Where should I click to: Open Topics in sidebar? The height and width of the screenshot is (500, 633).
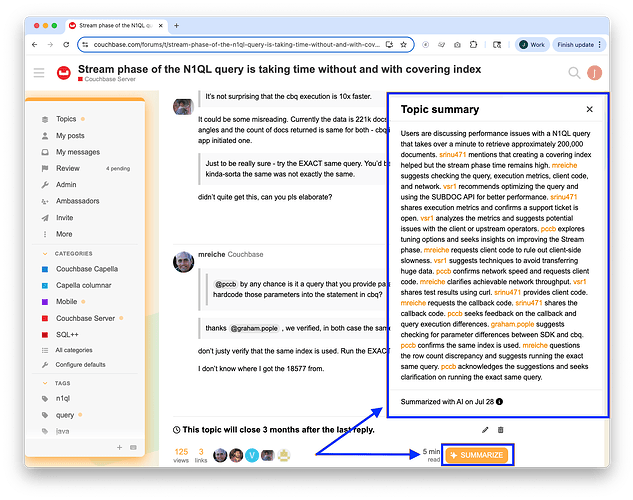coord(66,119)
